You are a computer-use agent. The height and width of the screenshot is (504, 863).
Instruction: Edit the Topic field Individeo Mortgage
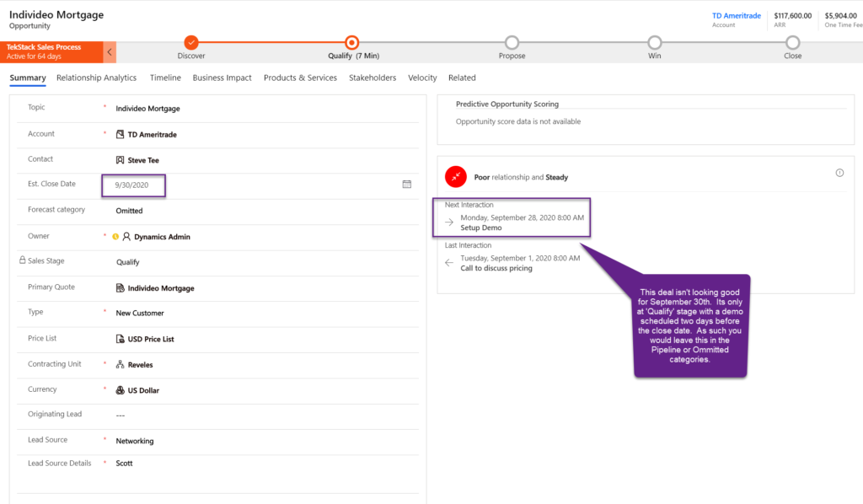[x=147, y=109]
